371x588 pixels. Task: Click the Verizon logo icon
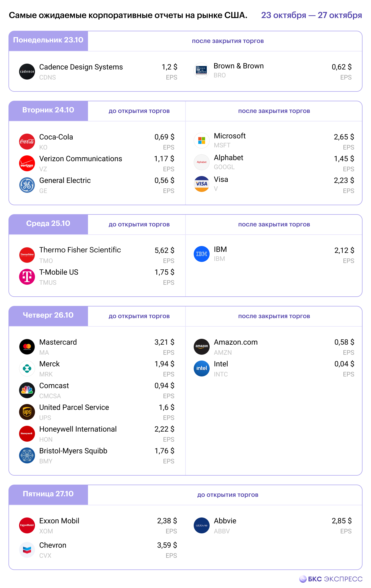click(27, 163)
